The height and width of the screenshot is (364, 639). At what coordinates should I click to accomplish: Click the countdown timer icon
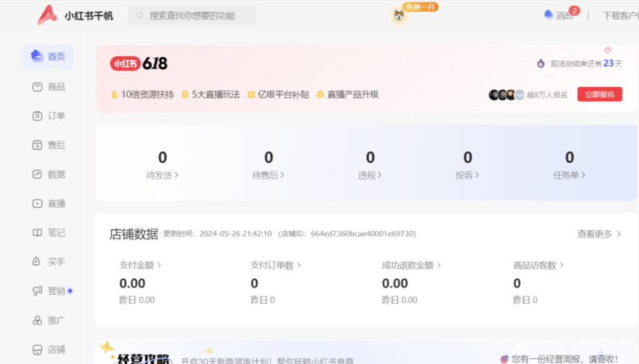[x=541, y=64]
